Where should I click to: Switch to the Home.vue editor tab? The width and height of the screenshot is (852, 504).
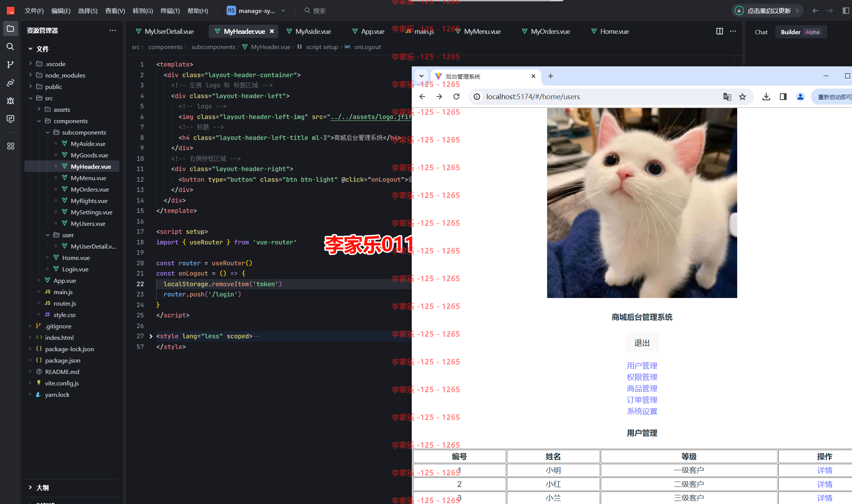[x=611, y=31]
